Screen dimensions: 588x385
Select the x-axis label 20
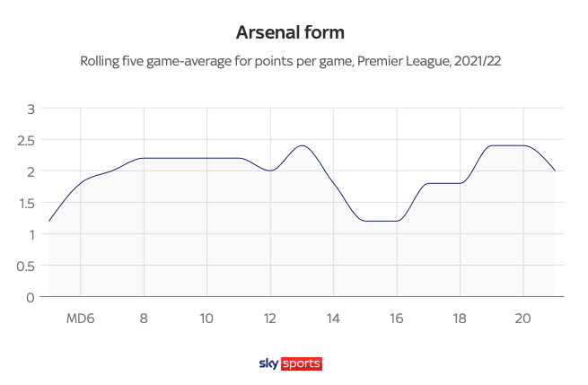click(x=523, y=318)
